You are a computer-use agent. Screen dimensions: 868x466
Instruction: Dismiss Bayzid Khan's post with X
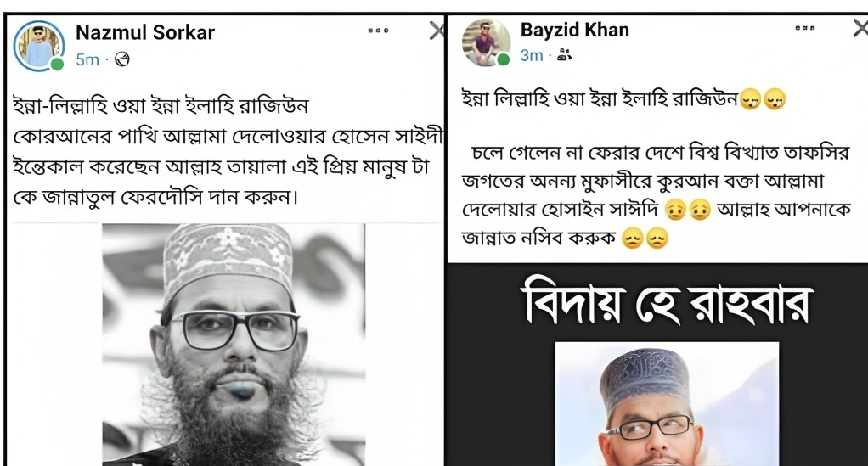861,28
